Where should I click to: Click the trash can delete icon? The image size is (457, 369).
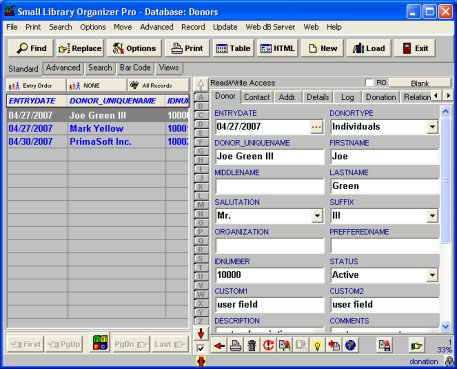tap(252, 345)
